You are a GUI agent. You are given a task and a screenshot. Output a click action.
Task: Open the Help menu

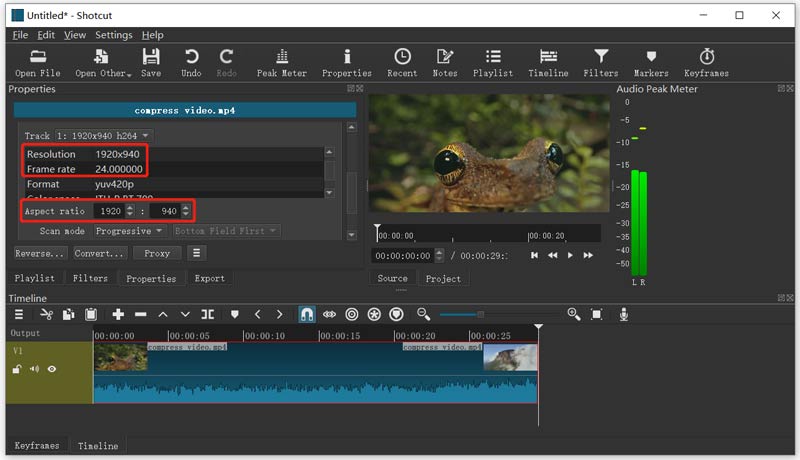(153, 35)
